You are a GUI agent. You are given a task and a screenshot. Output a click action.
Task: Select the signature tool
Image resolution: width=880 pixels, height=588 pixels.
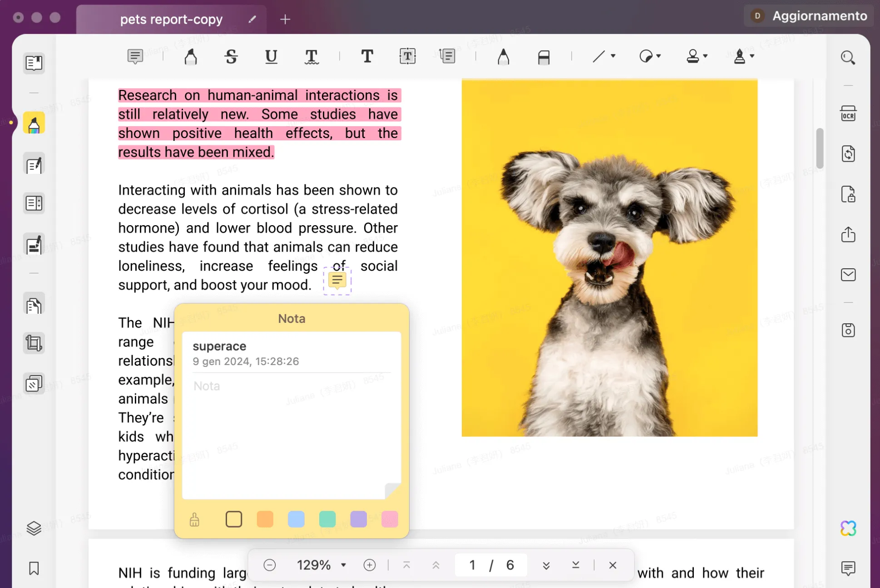(x=739, y=56)
